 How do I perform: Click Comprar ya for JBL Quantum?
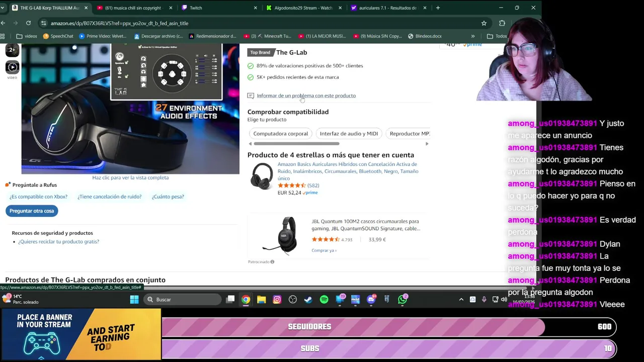(324, 250)
